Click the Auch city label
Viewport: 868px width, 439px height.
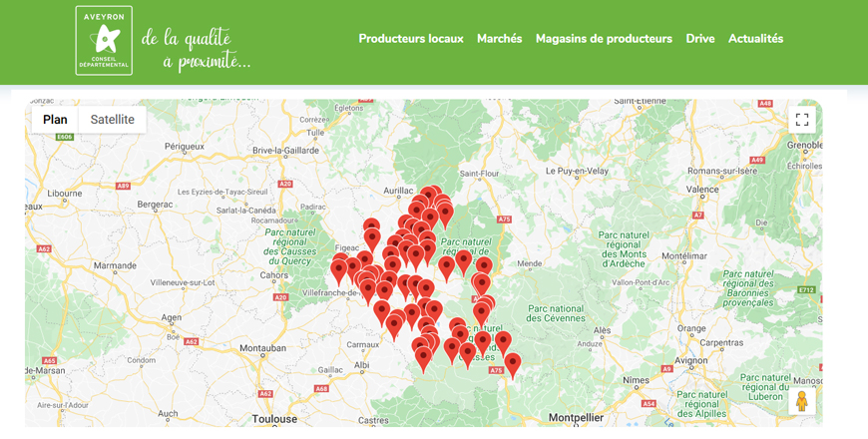point(168,413)
